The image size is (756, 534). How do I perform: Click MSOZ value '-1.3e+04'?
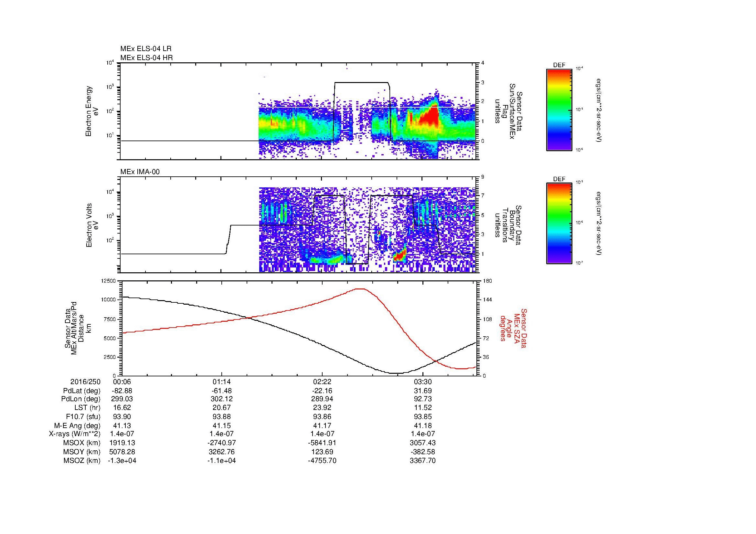tap(122, 461)
